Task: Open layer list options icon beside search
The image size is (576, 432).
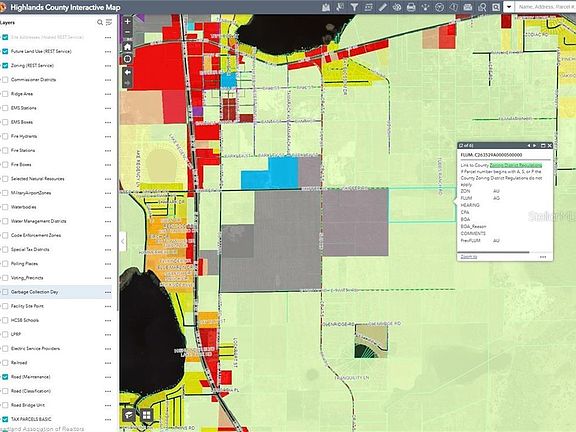Action: coord(109,23)
